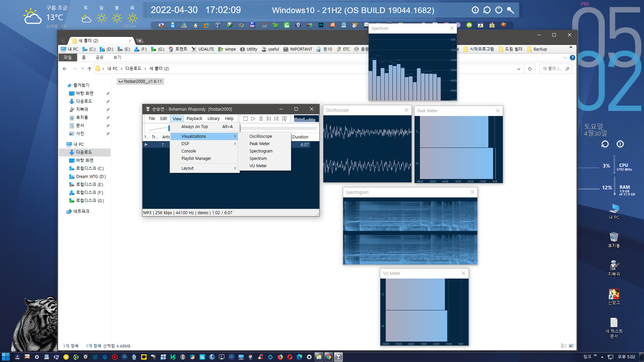Open the 홈 ribbon tab in Explorer

[84, 57]
